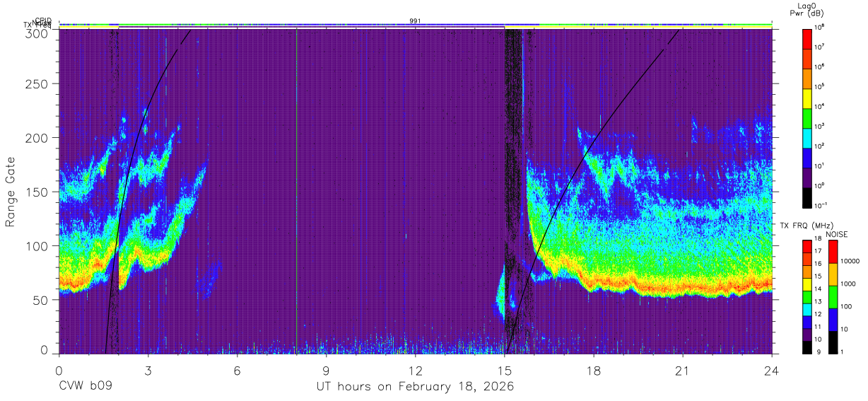Select the 9 hour tick on time axis
868x401 pixels.
326,370
